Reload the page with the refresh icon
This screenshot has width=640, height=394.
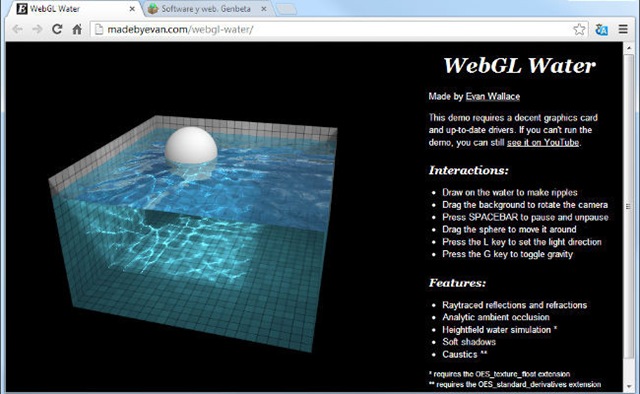click(57, 29)
